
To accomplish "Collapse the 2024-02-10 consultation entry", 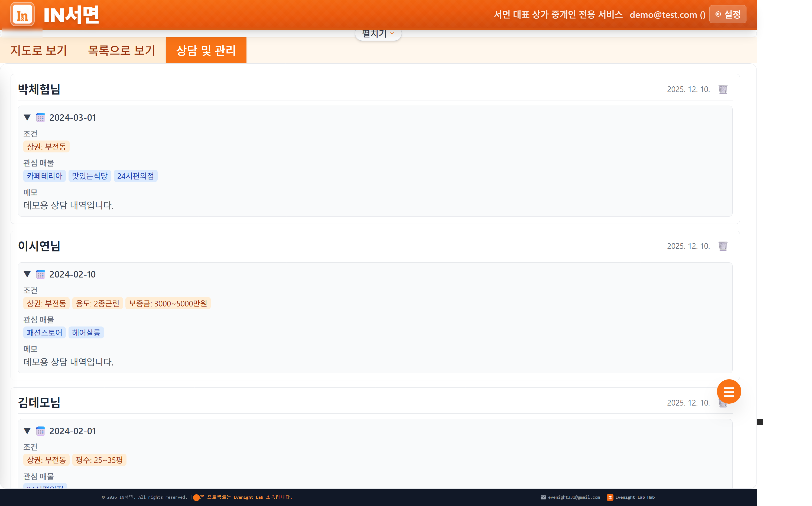I will [27, 275].
